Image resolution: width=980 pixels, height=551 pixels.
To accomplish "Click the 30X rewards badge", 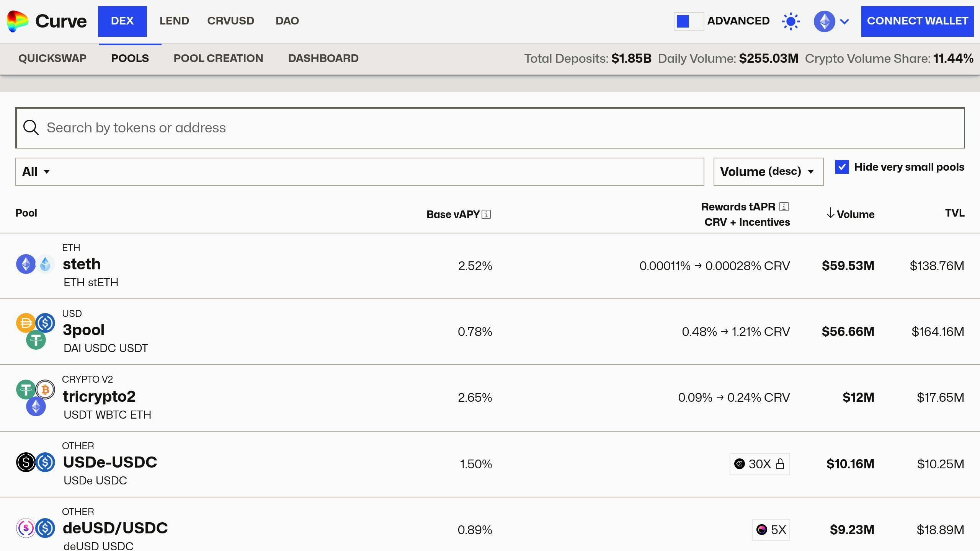I will coord(759,464).
